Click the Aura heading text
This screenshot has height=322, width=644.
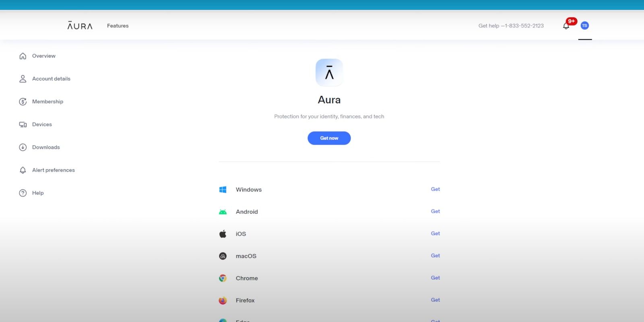pos(329,100)
